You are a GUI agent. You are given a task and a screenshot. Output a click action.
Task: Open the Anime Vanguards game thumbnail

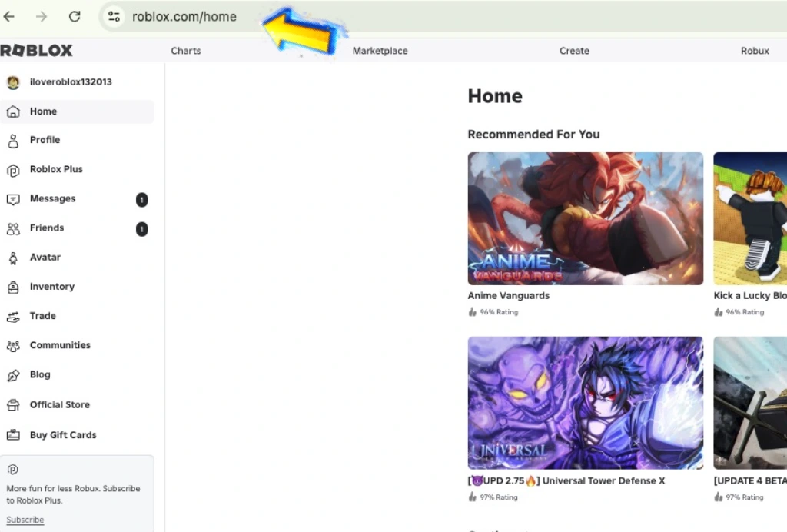[585, 219]
